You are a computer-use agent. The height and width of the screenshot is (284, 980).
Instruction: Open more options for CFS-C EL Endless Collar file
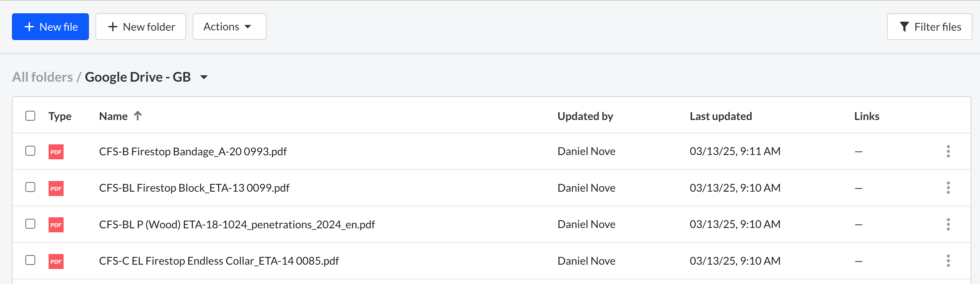pyautogui.click(x=948, y=261)
